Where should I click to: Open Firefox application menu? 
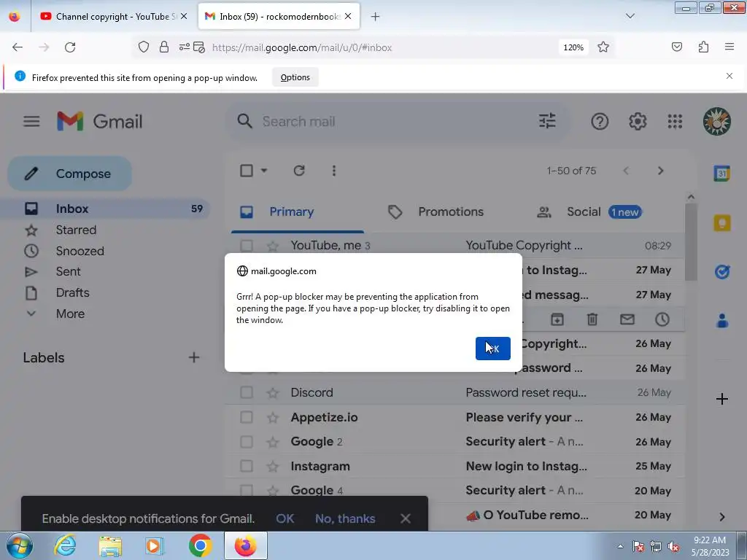click(x=729, y=47)
